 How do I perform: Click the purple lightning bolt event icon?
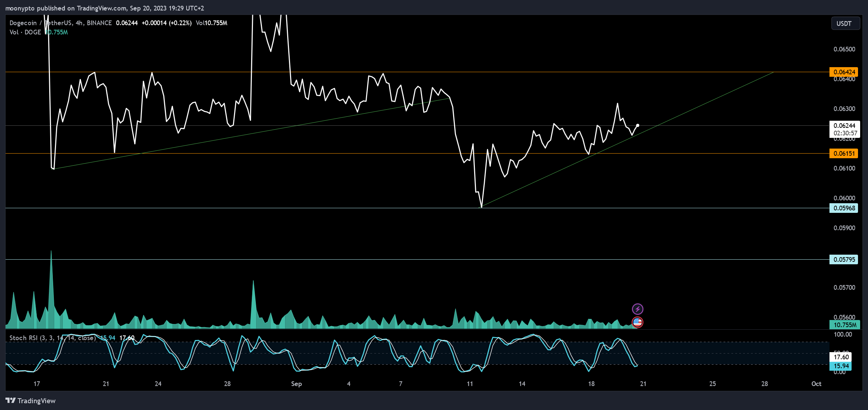(x=638, y=309)
